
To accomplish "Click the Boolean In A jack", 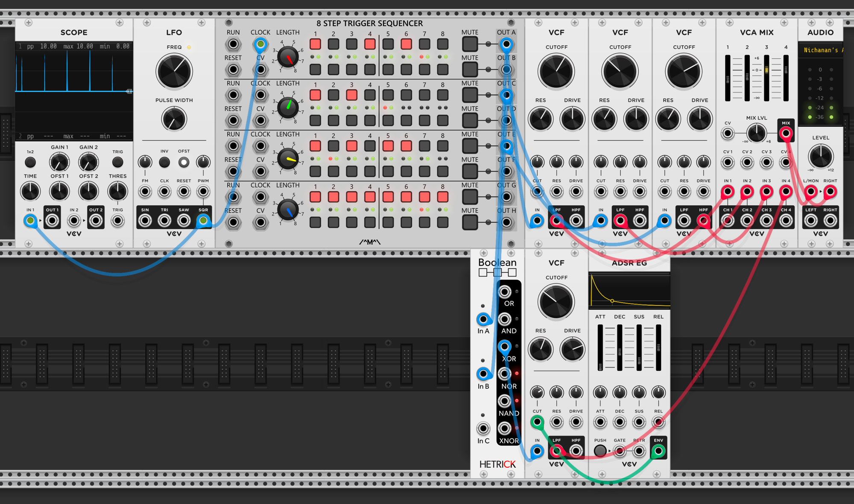I will point(483,319).
